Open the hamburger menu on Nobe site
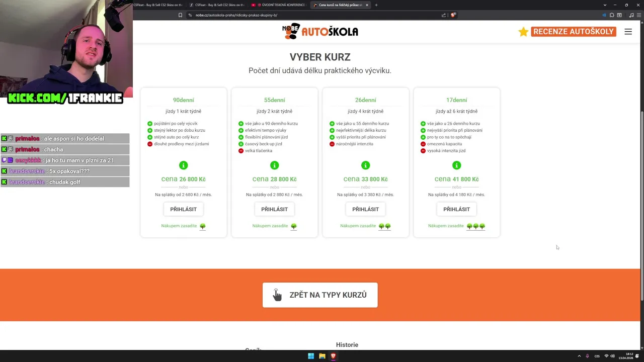The width and height of the screenshot is (644, 362). [x=628, y=32]
